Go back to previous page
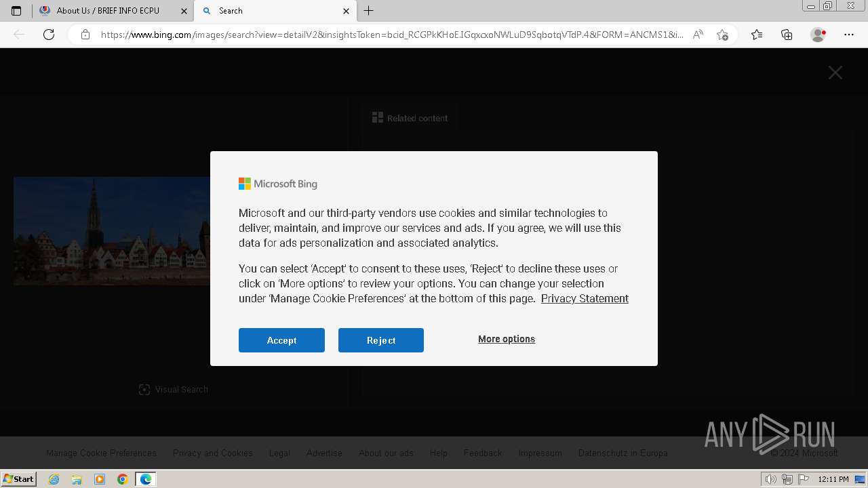The image size is (868, 488). point(19,35)
